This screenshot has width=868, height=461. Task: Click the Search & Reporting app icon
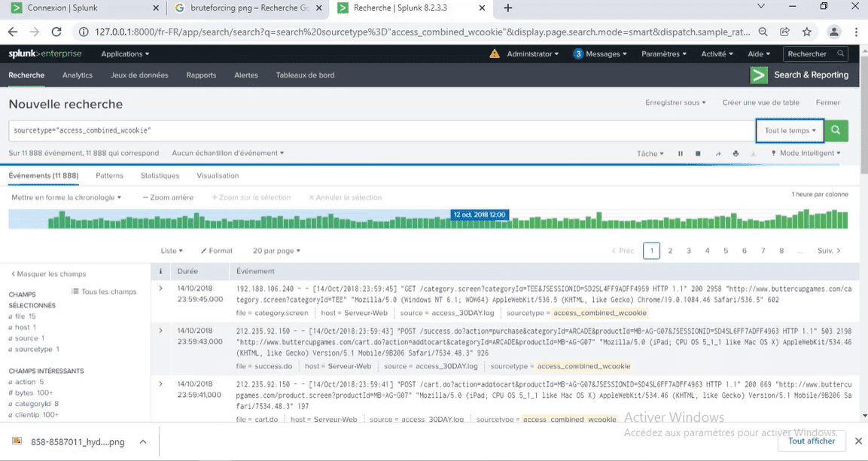(759, 75)
